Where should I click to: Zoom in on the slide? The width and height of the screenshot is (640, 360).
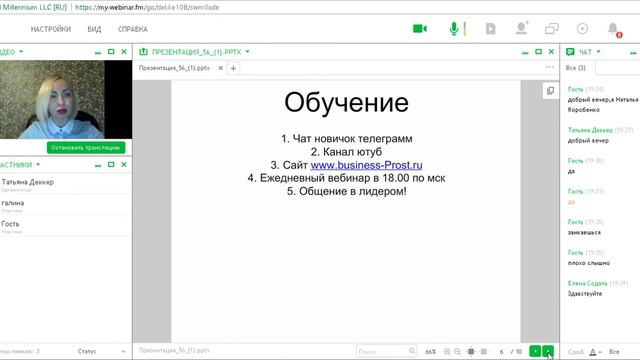447,351
